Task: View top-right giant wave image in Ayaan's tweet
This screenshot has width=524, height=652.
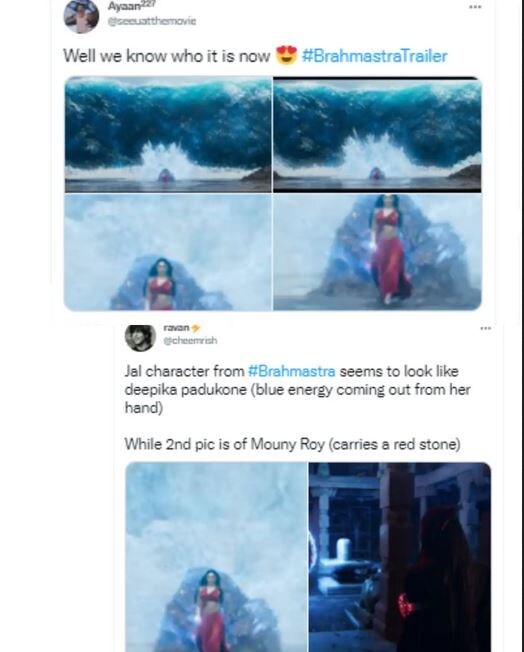Action: coord(377,134)
